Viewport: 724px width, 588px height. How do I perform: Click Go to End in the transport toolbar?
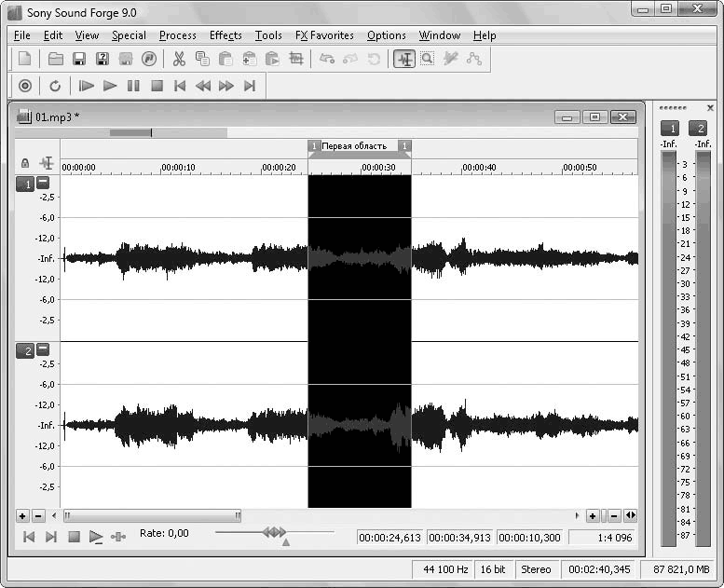pos(250,86)
